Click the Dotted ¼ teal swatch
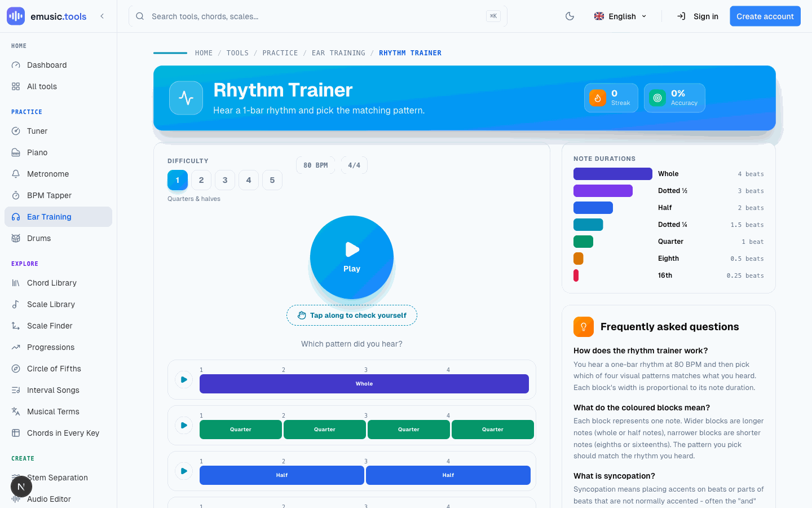The image size is (812, 508). [588, 225]
